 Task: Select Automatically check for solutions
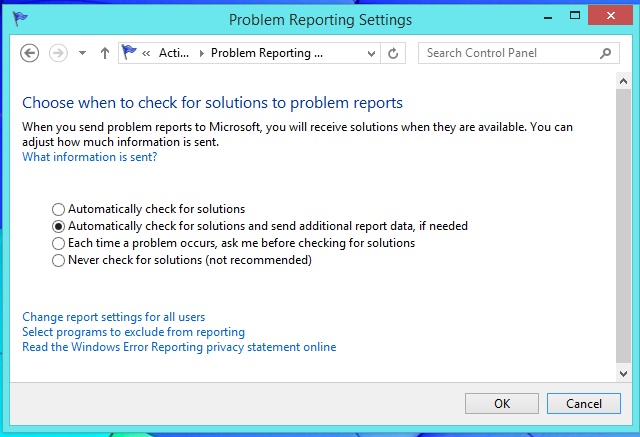[58, 209]
